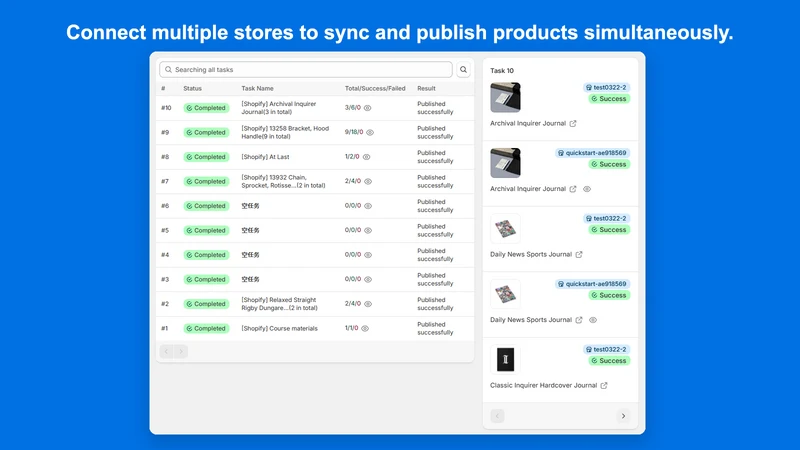The image size is (800, 450).
Task: Click test0322-2 badge on Classic Inquirer Hardcover Journal
Action: pyautogui.click(x=606, y=349)
